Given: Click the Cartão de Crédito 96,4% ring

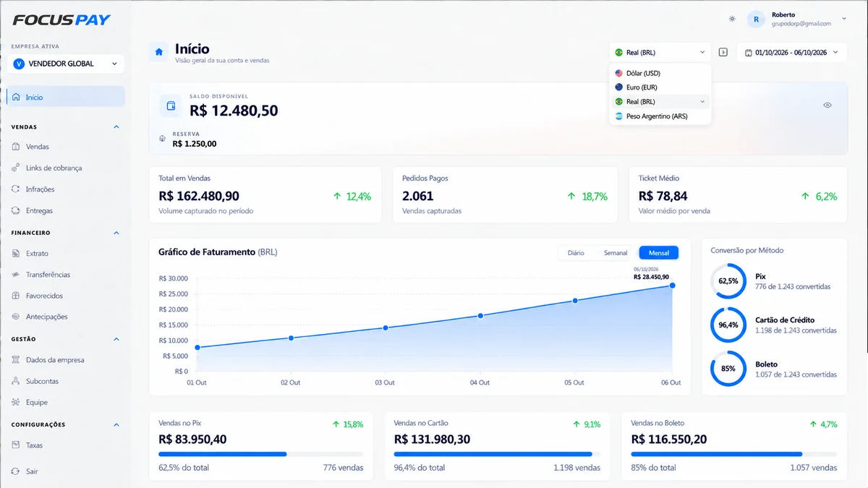Looking at the screenshot, I should point(728,325).
